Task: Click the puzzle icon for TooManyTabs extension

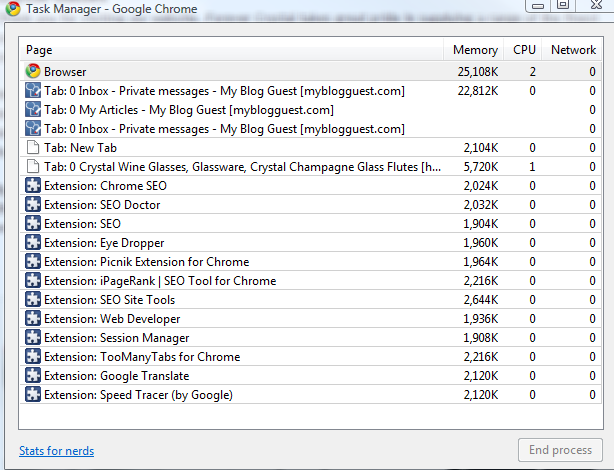Action: (33, 356)
